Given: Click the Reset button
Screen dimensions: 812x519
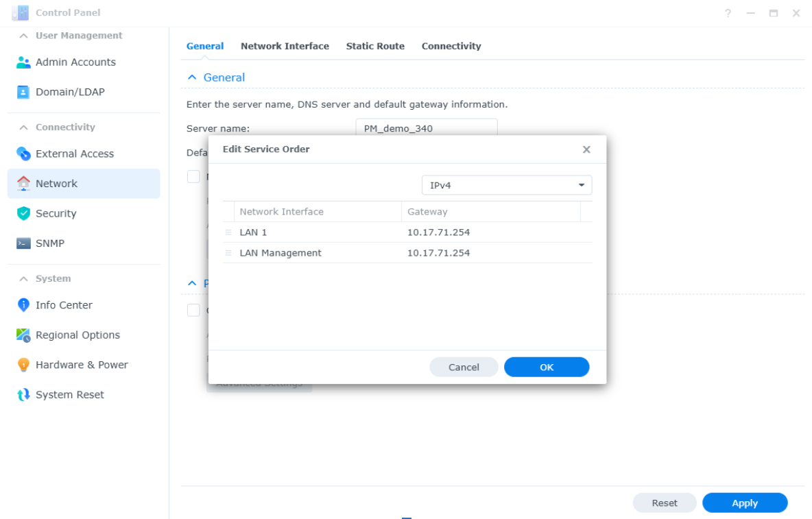Looking at the screenshot, I should click(x=665, y=503).
